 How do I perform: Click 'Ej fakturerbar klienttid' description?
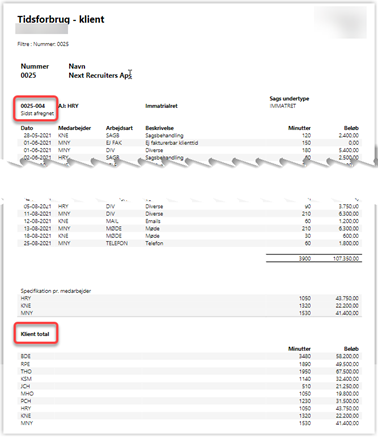(x=172, y=143)
